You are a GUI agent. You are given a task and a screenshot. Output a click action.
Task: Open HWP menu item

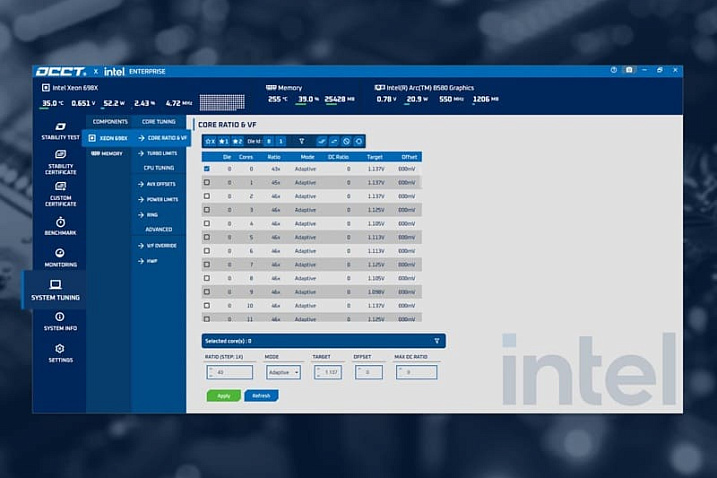pos(148,261)
